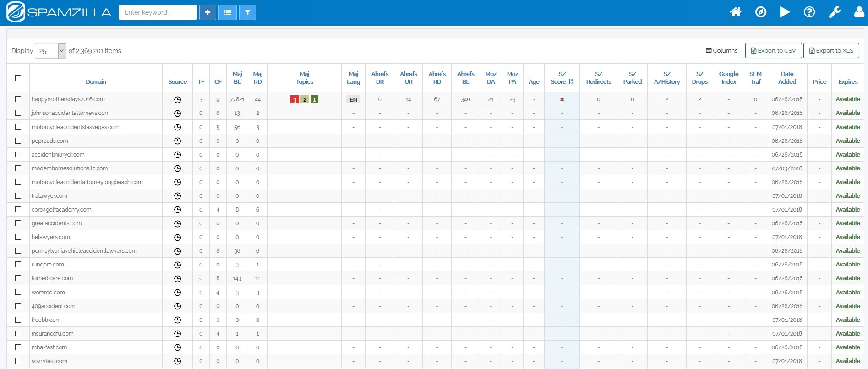Click history icon for helawyers.com
This screenshot has width=868, height=369.
[177, 237]
